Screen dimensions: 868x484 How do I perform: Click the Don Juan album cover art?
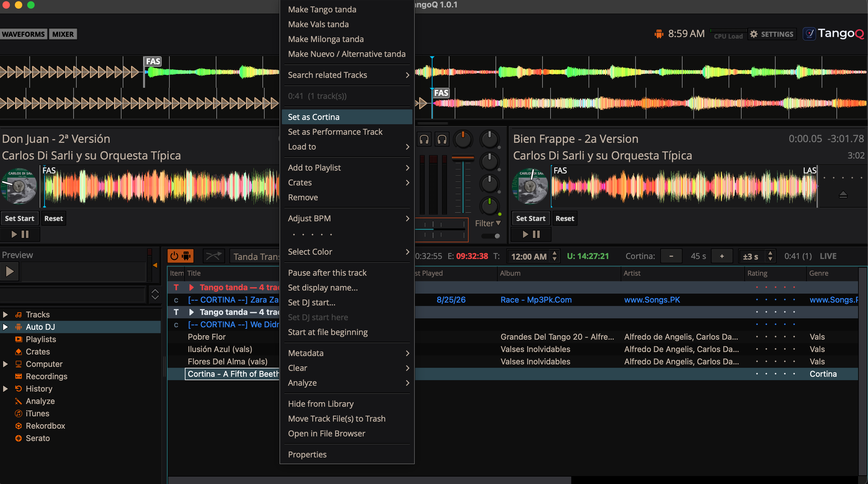click(19, 186)
